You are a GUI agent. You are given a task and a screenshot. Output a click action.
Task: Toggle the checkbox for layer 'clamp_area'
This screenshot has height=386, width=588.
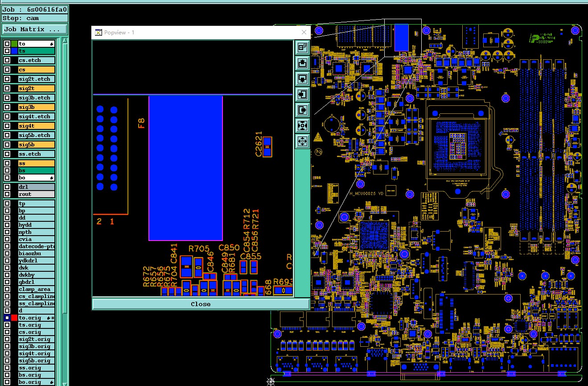coord(7,289)
